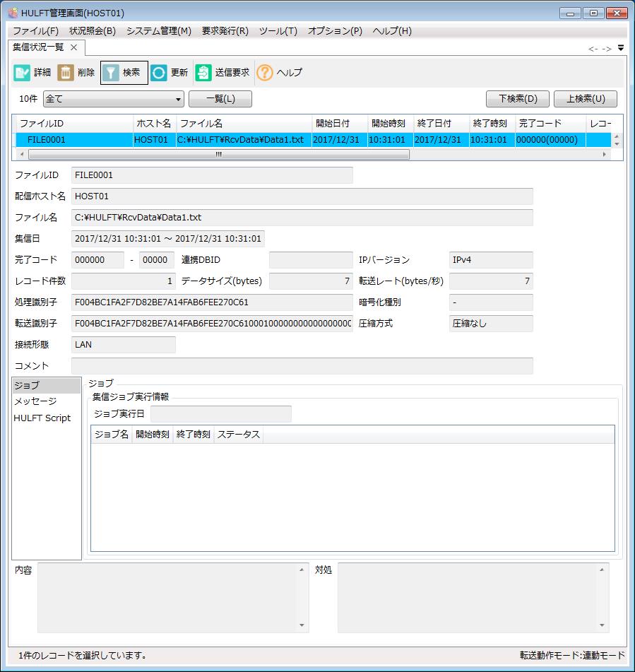The width and height of the screenshot is (635, 672).
Task: Expand the 全て filter dropdown
Action: (114, 99)
